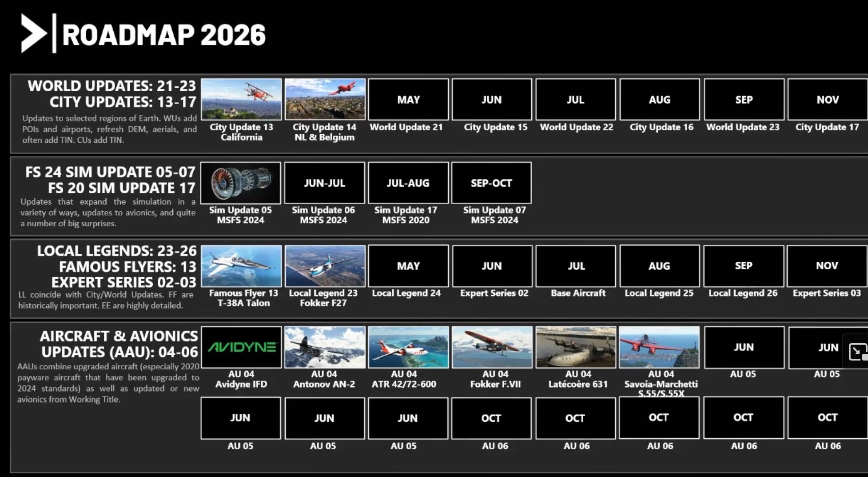
Task: Click the City Update 13 California thumbnail
Action: click(x=241, y=99)
